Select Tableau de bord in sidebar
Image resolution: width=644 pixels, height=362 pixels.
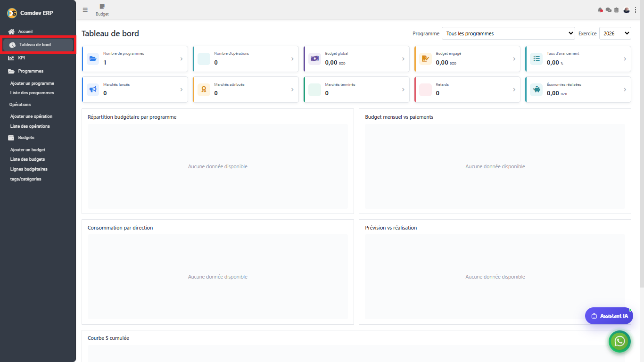38,45
